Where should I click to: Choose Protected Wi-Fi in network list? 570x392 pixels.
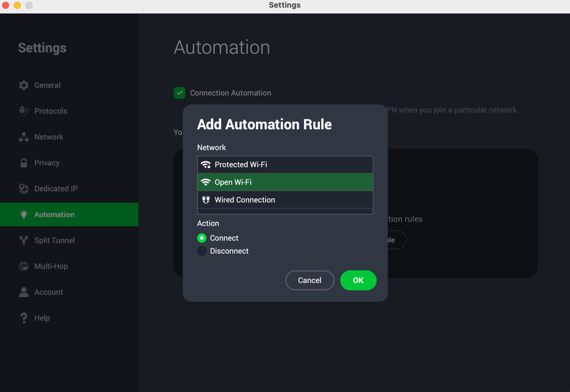(x=285, y=165)
